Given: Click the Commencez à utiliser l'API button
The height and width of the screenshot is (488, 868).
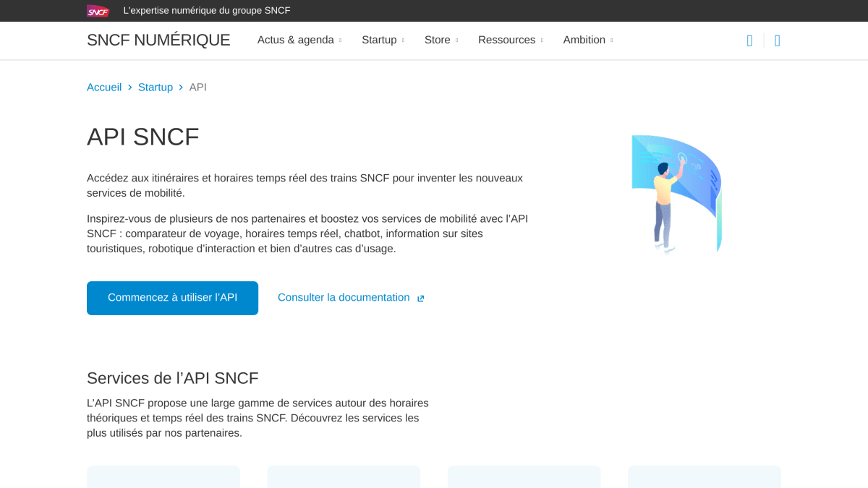Looking at the screenshot, I should coord(172,298).
